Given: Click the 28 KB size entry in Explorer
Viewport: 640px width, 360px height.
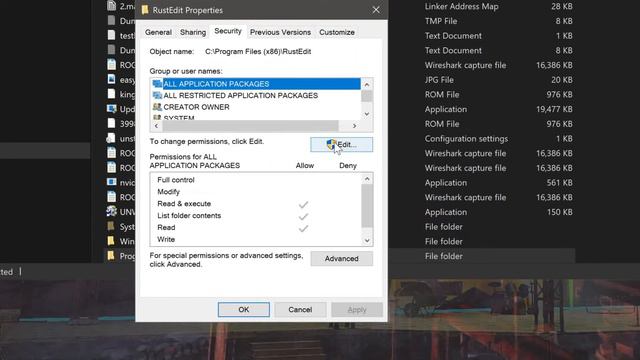Looking at the screenshot, I should pos(562,7).
